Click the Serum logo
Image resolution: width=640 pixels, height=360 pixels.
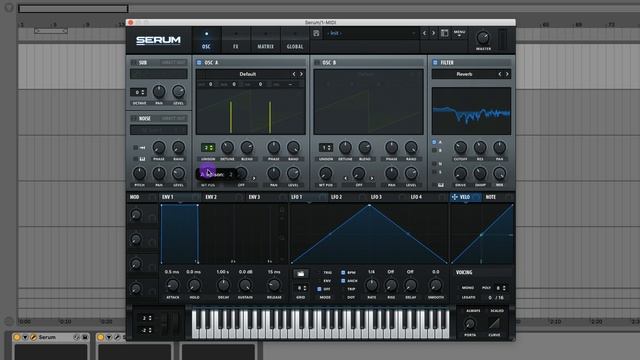[x=158, y=40]
